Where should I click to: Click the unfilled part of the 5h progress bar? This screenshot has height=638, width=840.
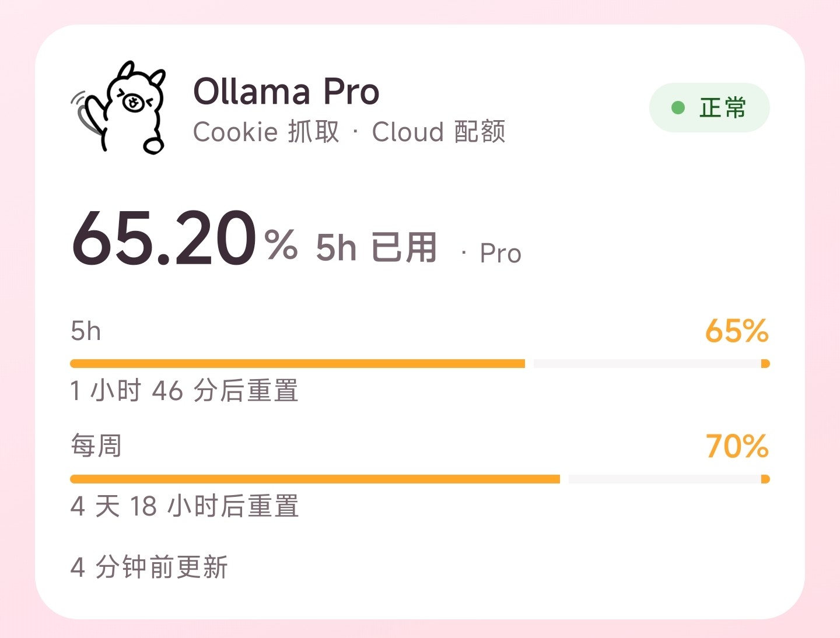[x=647, y=364]
